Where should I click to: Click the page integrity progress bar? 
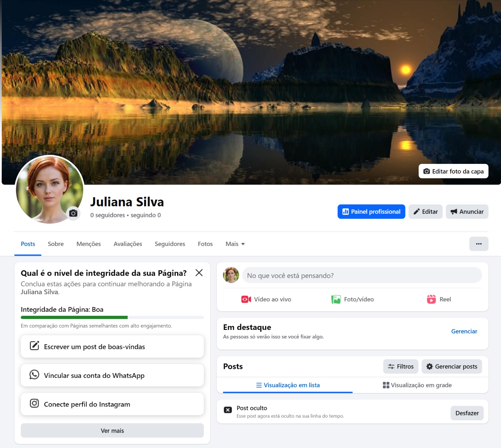[x=112, y=317]
